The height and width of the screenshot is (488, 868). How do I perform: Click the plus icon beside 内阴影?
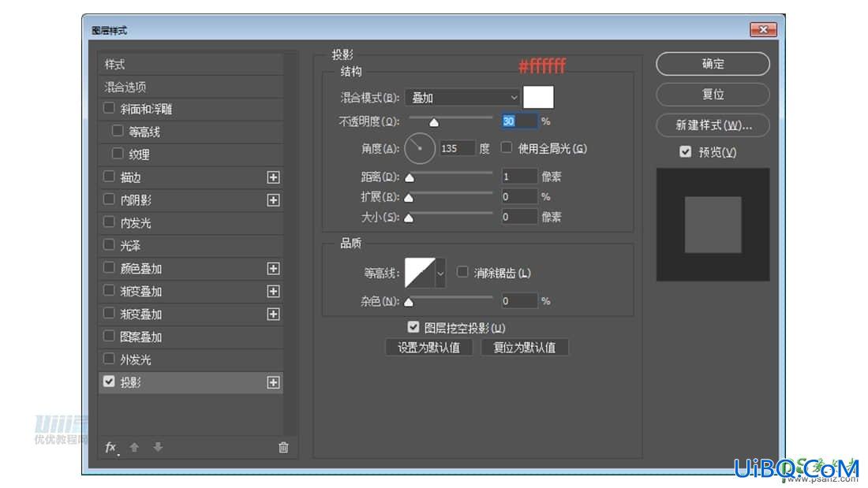click(273, 199)
